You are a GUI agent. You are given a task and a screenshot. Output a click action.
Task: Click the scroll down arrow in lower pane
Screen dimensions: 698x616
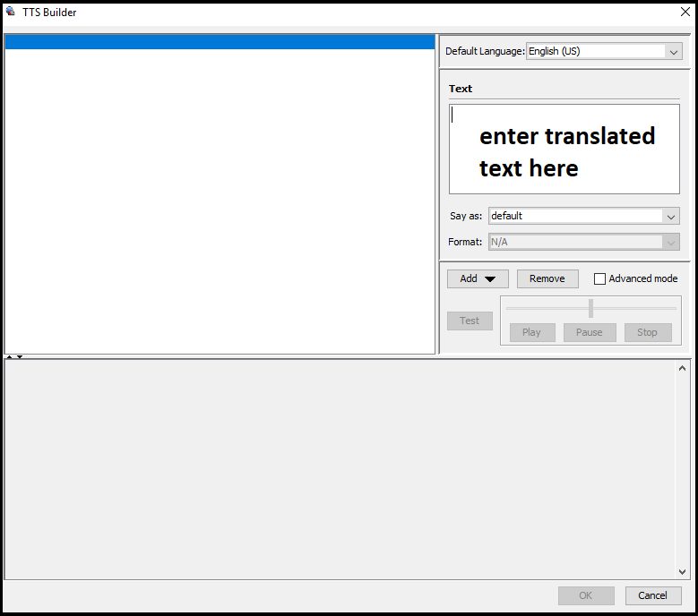(x=682, y=572)
